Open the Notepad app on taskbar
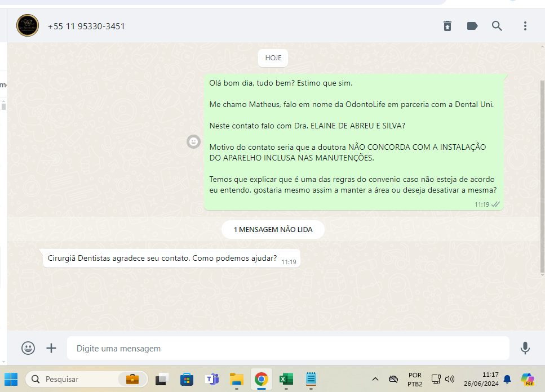Image resolution: width=545 pixels, height=392 pixels. [311, 379]
